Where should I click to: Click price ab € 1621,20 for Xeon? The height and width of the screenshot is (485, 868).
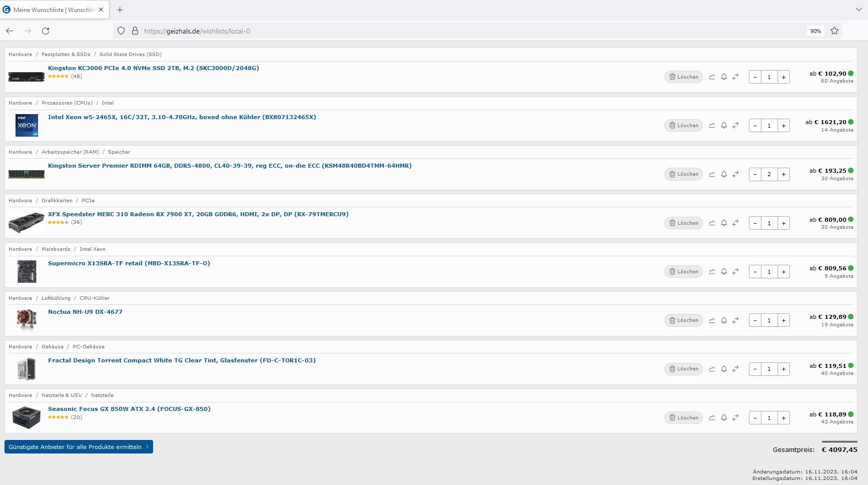[x=826, y=122]
